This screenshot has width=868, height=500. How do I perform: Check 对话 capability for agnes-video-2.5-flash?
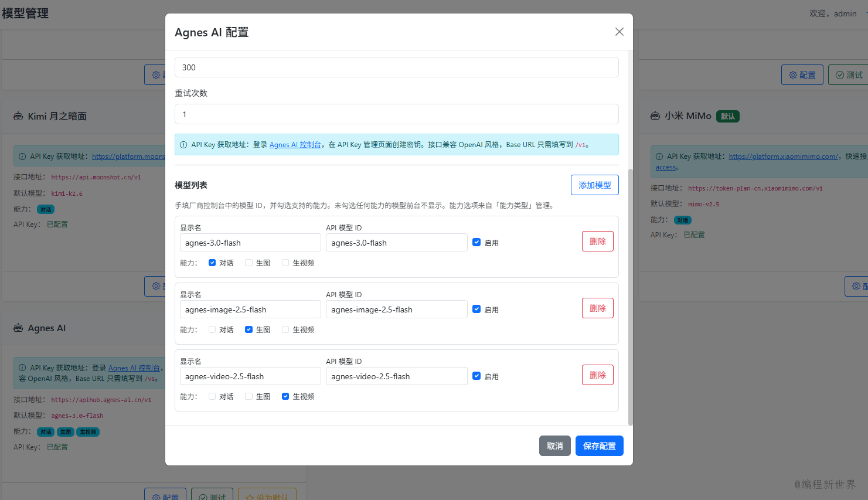coord(212,396)
